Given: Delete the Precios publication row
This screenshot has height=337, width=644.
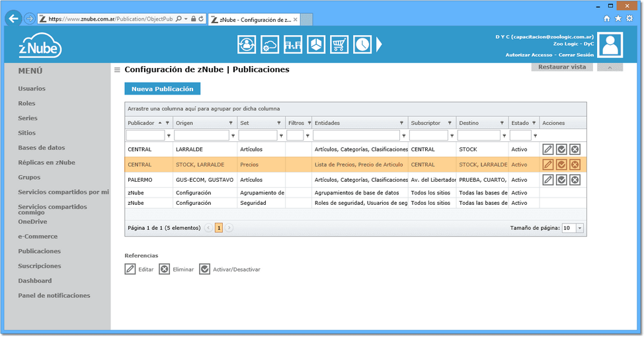Looking at the screenshot, I should coord(575,165).
